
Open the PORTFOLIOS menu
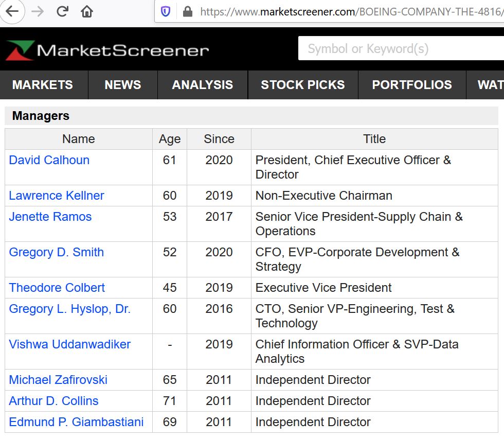tap(412, 85)
